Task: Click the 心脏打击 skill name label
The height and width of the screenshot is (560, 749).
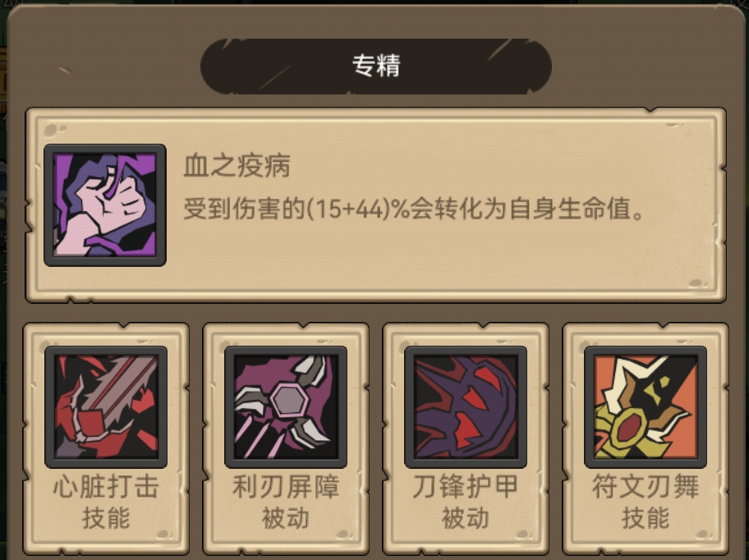Action: pos(106,486)
